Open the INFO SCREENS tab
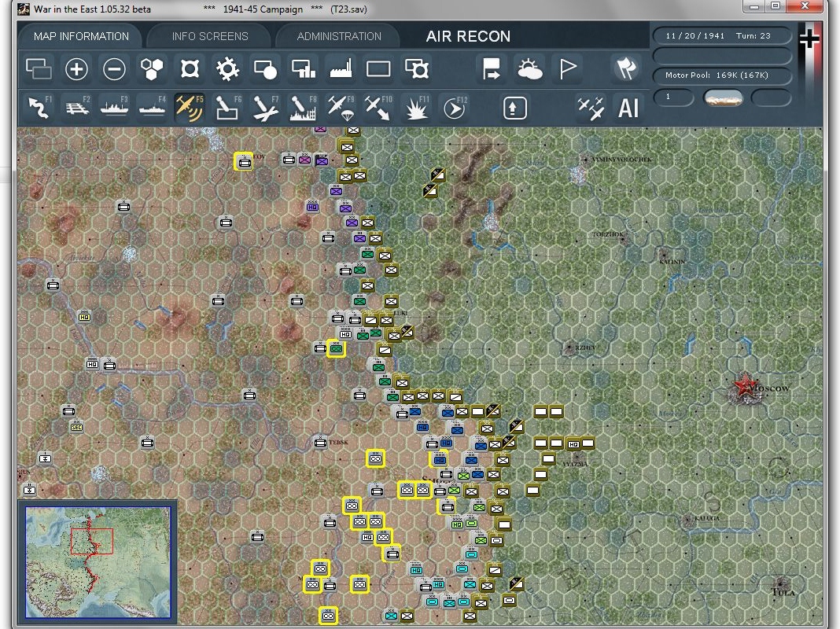The image size is (840, 629). (209, 36)
